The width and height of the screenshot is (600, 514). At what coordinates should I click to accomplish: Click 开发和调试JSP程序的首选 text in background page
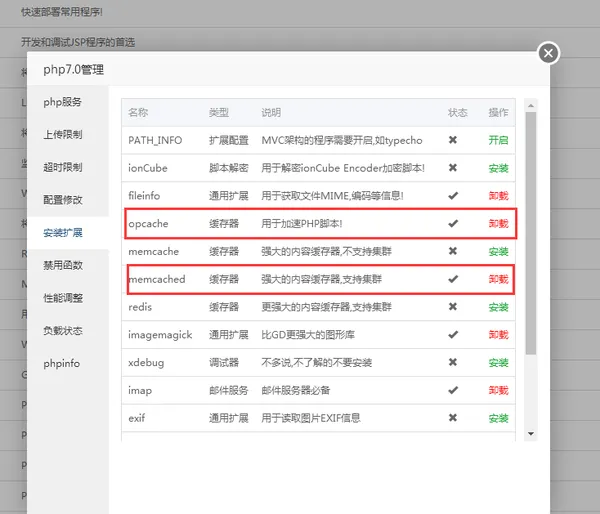click(x=78, y=42)
